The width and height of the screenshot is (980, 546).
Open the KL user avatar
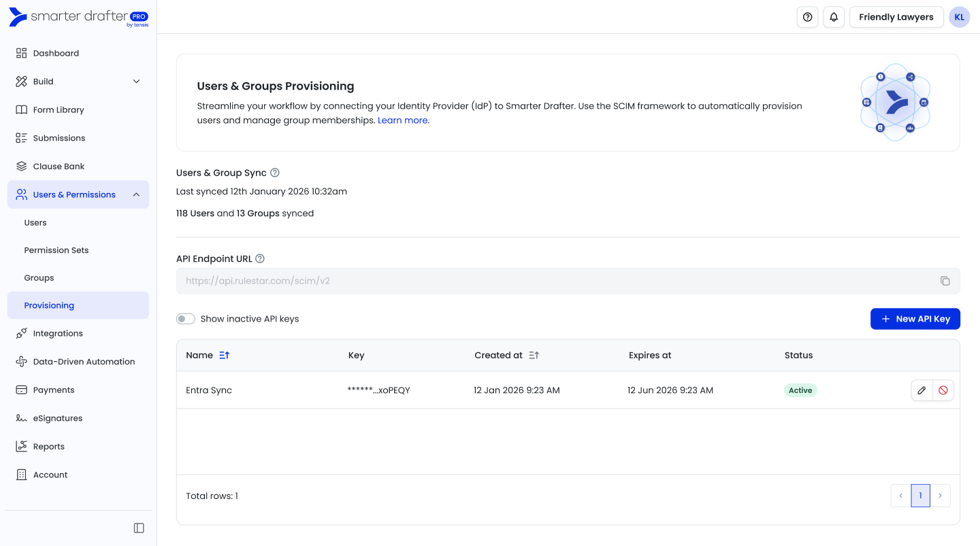(x=959, y=17)
